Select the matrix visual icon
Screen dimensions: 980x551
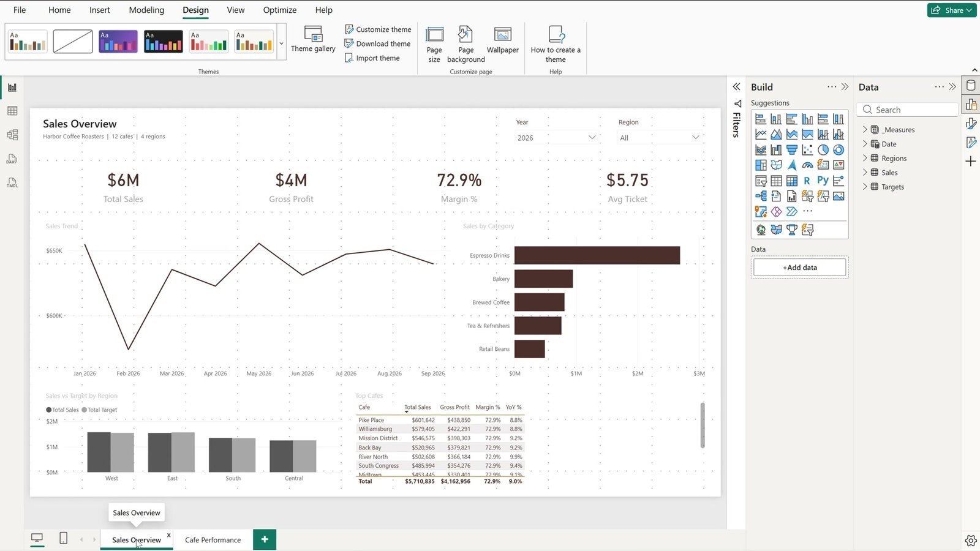(792, 181)
